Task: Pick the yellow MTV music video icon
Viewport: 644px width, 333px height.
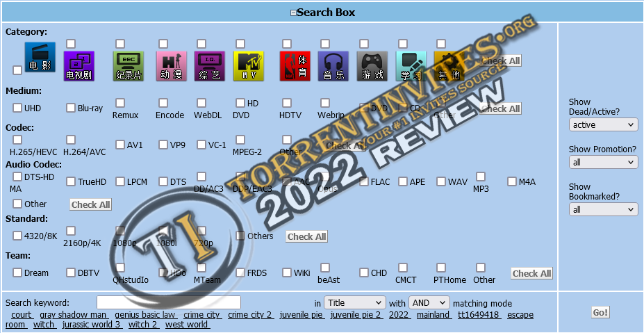Action: pos(249,66)
